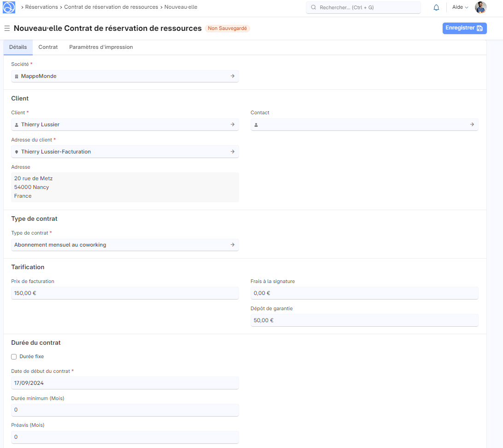This screenshot has width=503, height=448.
Task: Click arrow icon in Contact field
Action: tap(472, 124)
